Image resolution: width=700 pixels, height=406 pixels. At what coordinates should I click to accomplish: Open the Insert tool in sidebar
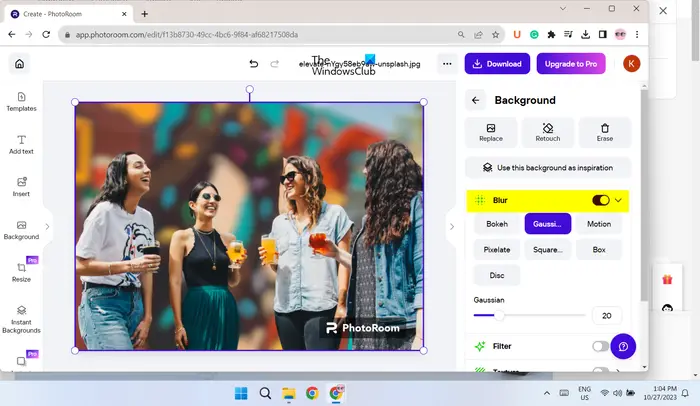pyautogui.click(x=21, y=187)
